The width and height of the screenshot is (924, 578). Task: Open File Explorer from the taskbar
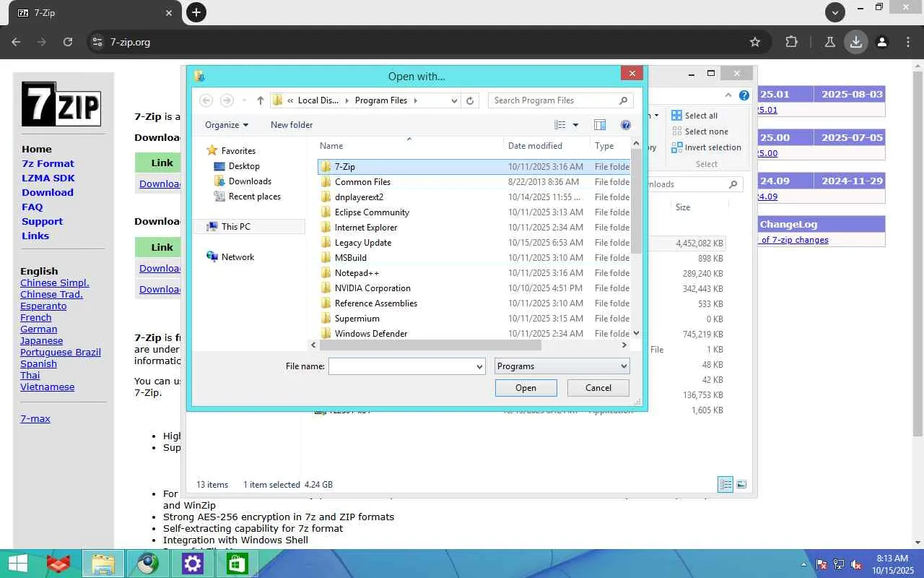(x=103, y=564)
